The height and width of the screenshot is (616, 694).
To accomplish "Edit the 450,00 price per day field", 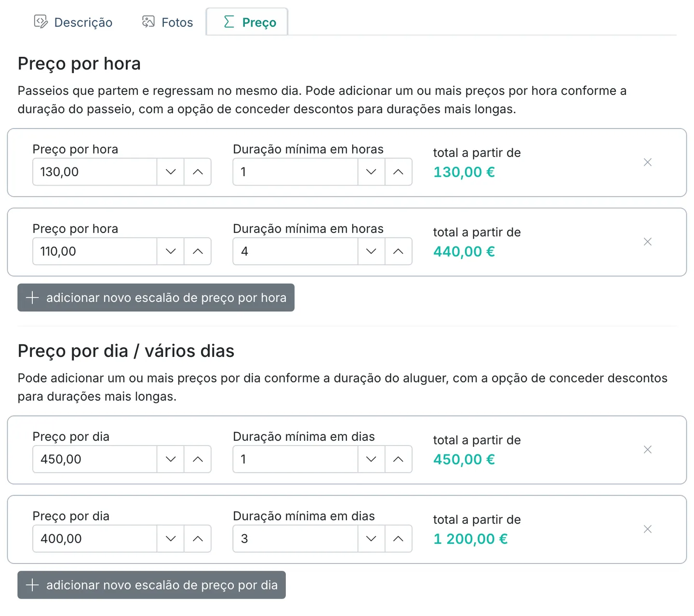I will point(95,459).
